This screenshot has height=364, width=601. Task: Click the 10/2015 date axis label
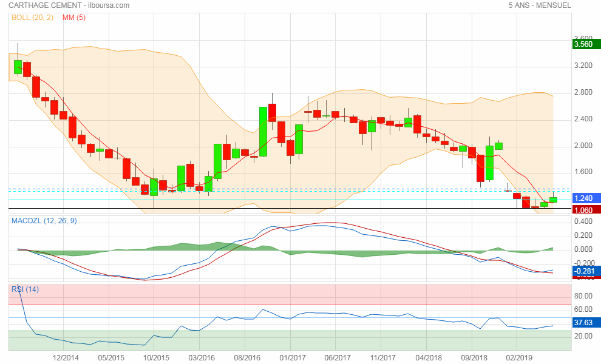(157, 358)
